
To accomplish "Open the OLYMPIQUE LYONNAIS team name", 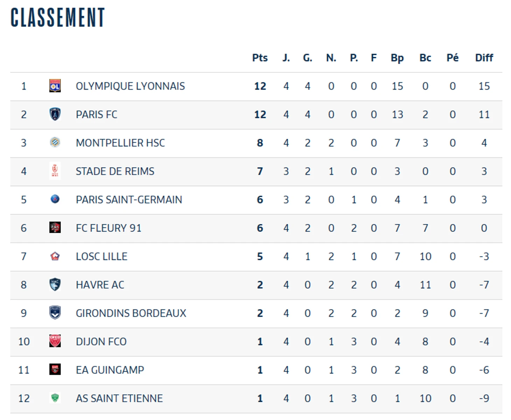I will (130, 86).
